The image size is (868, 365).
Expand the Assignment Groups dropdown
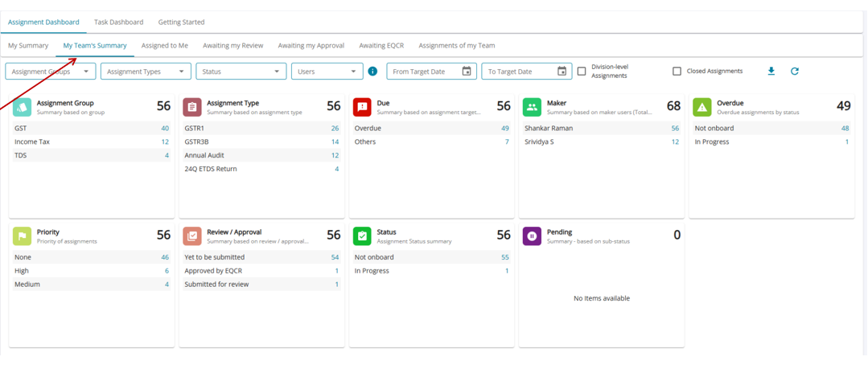pos(51,72)
